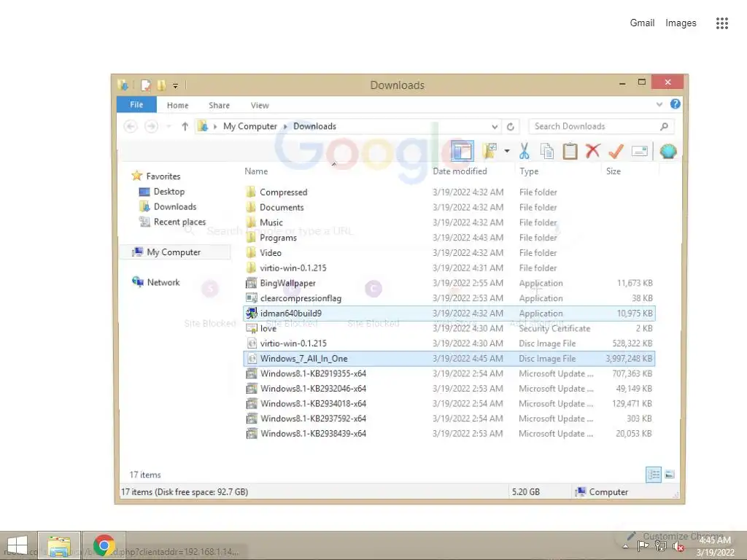Click the Copy documents icon in toolbar
Image resolution: width=747 pixels, height=560 pixels.
click(x=547, y=152)
